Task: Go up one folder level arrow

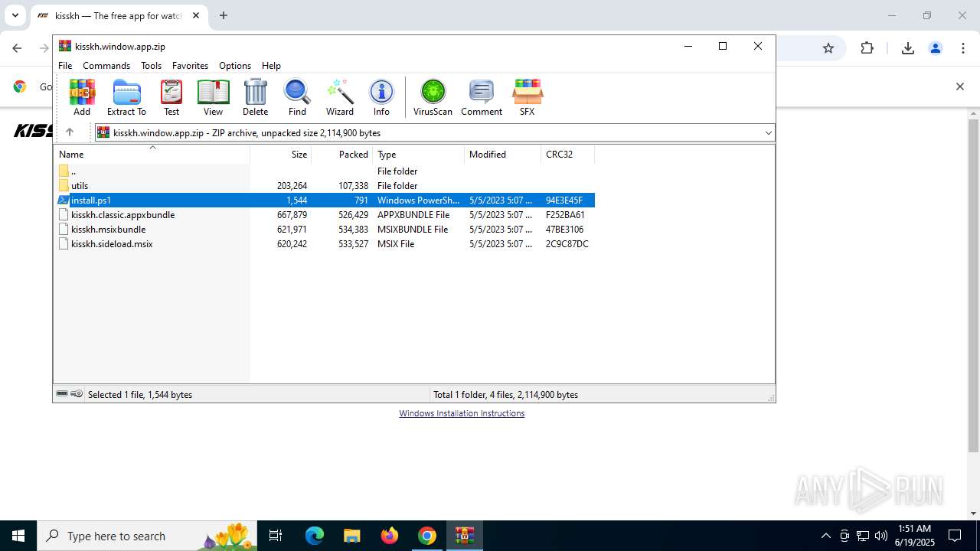Action: [69, 132]
